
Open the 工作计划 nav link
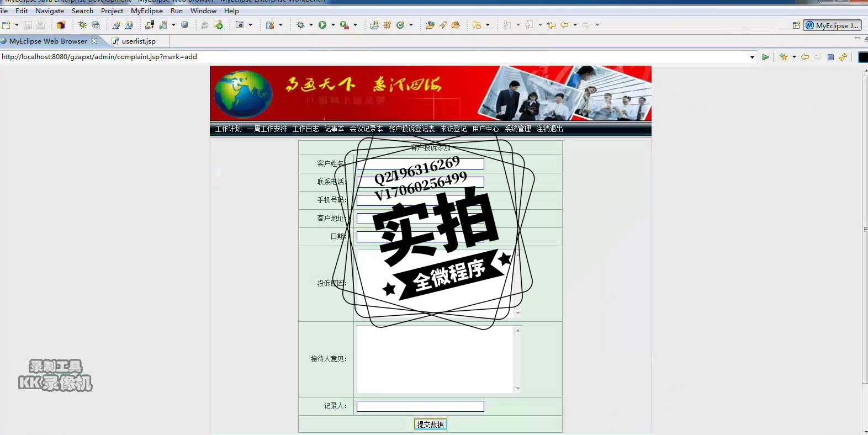pyautogui.click(x=229, y=129)
